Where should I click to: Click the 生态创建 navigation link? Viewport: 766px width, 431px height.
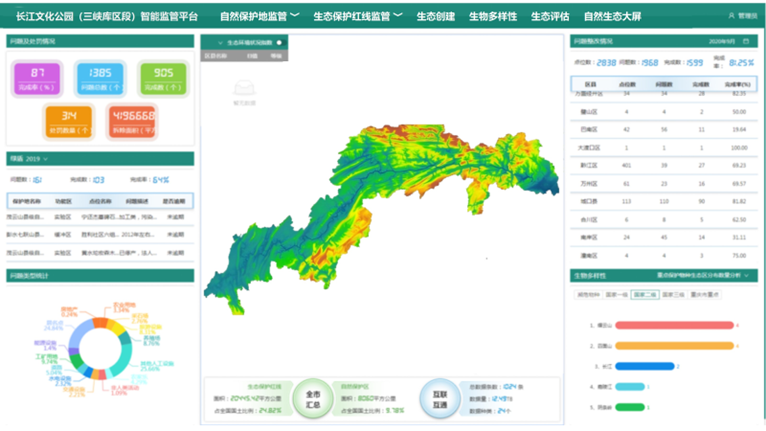[436, 17]
